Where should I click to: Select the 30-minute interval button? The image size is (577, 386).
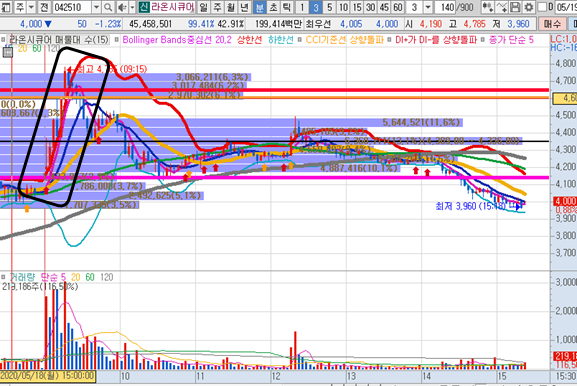tap(370, 7)
